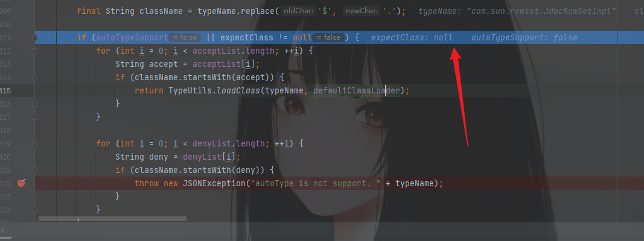644x241 pixels.
Task: Collapse the startsWith(accept) if-block fold marker
Action: click(x=35, y=77)
